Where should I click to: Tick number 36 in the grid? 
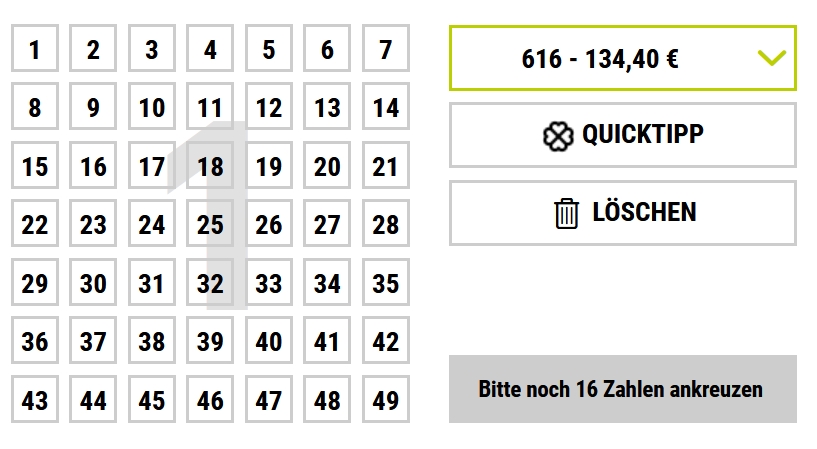[x=35, y=340]
